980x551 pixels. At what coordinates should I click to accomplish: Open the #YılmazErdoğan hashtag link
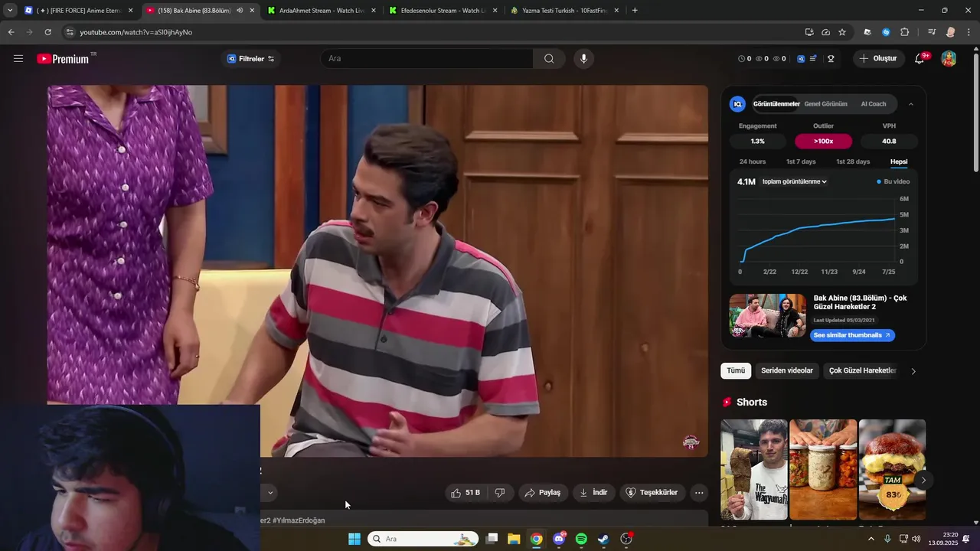pyautogui.click(x=299, y=520)
